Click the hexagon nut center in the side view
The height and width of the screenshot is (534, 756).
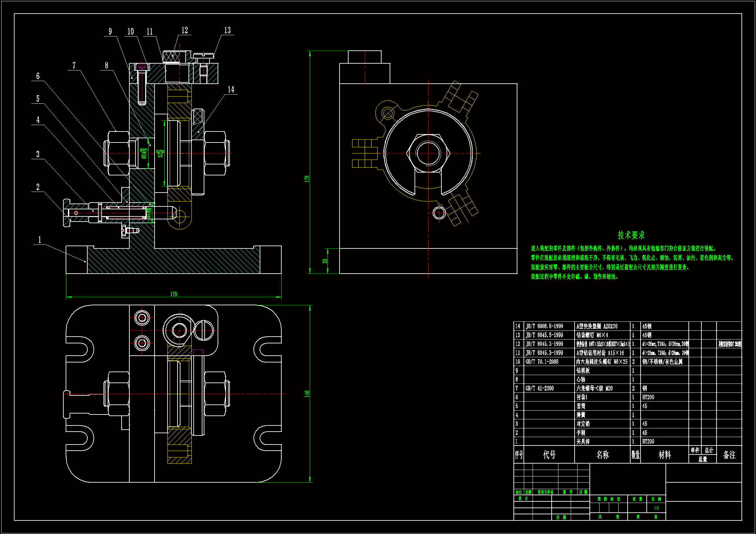tap(428, 153)
